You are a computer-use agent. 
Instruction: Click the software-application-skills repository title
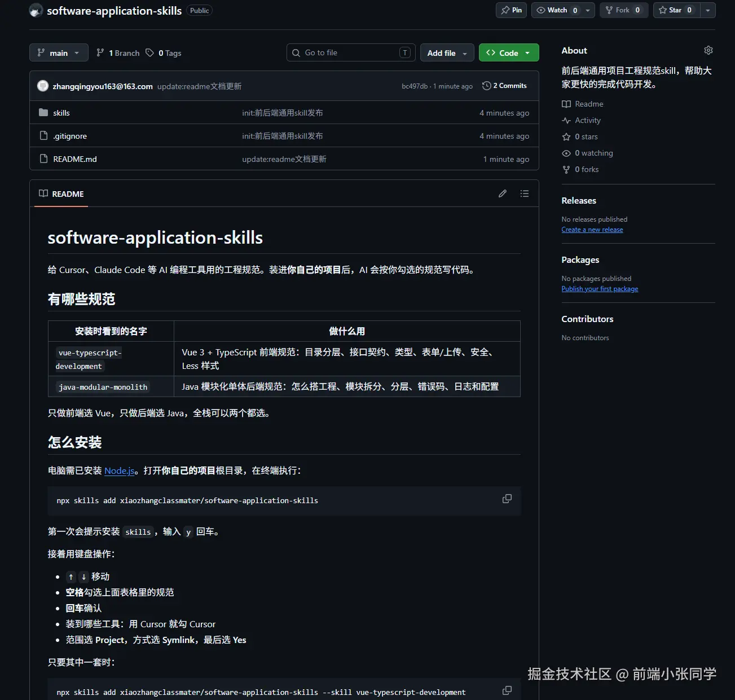click(x=114, y=11)
